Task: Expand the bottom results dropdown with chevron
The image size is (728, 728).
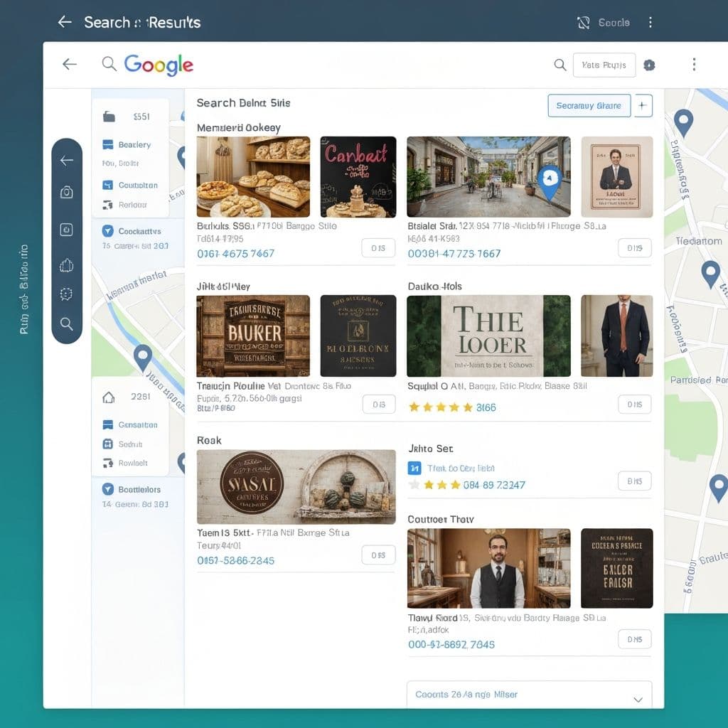Action: tap(638, 699)
